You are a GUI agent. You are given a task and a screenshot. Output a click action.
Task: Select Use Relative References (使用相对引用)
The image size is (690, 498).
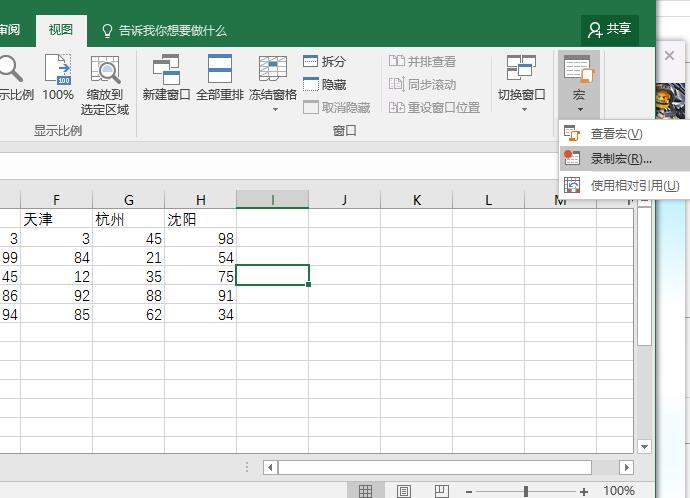click(x=624, y=185)
